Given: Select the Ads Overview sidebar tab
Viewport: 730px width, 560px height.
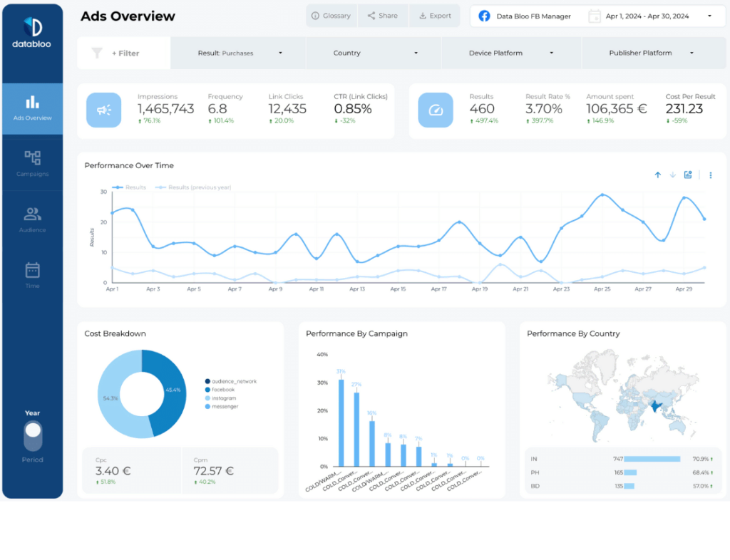Looking at the screenshot, I should click(x=33, y=108).
